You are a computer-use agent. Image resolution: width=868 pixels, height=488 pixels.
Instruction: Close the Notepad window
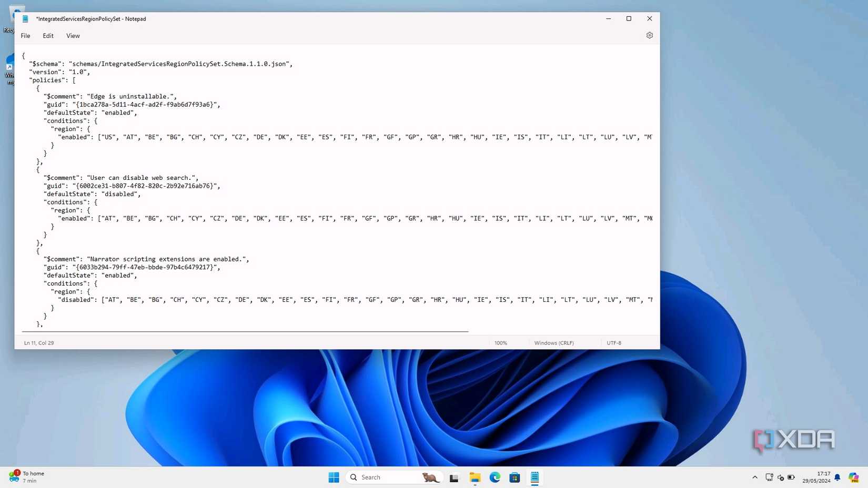point(649,18)
